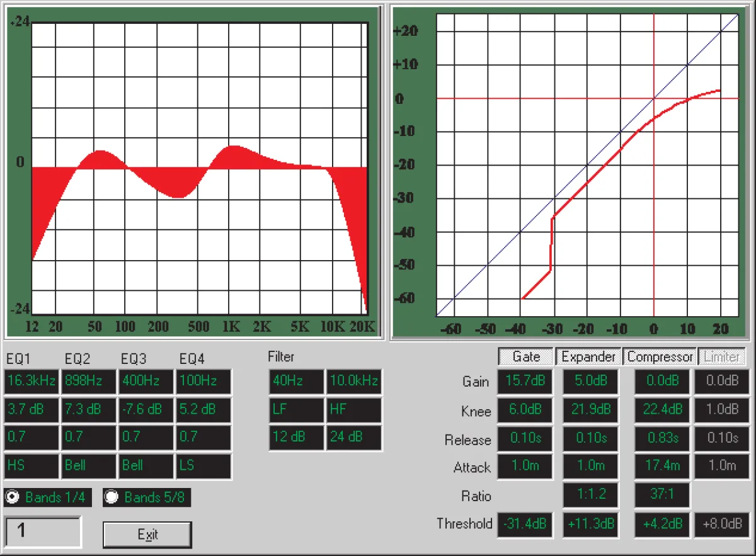This screenshot has width=756, height=556.
Task: Select the Expander knee value 21.9dB
Action: [590, 409]
